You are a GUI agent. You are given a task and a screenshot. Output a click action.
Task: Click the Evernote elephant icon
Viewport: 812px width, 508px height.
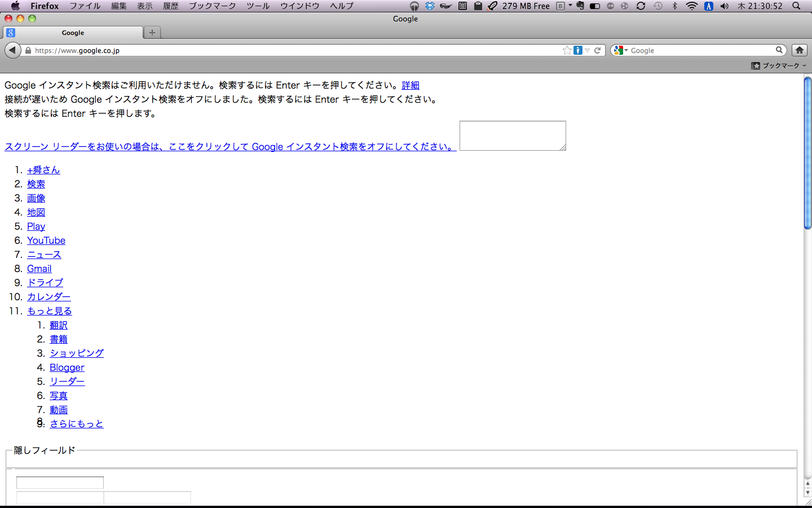[x=580, y=6]
